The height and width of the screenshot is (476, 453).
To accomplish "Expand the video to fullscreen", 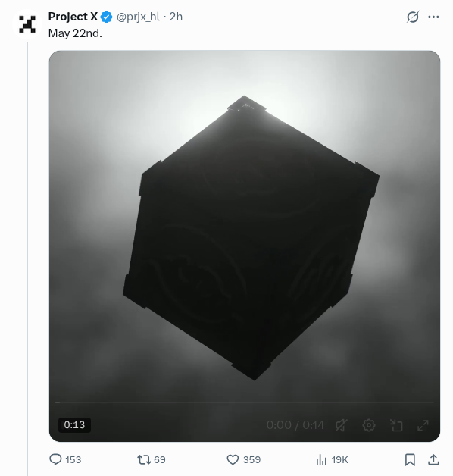I will tap(423, 425).
